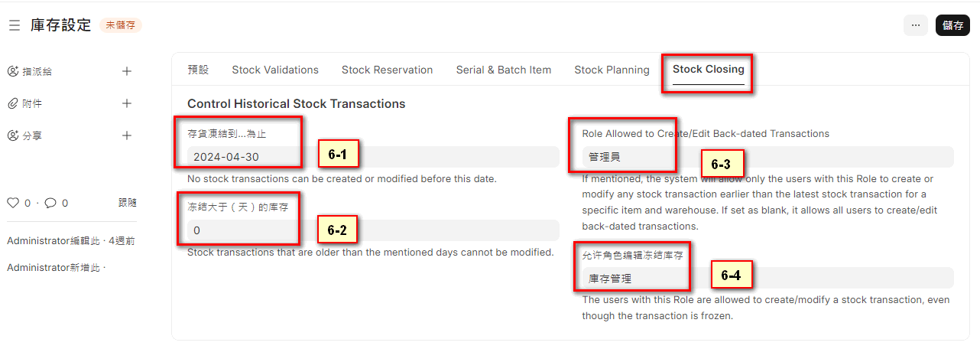Screen dimensions: 980x349
Task: Click the heart like icon
Action: (13, 203)
